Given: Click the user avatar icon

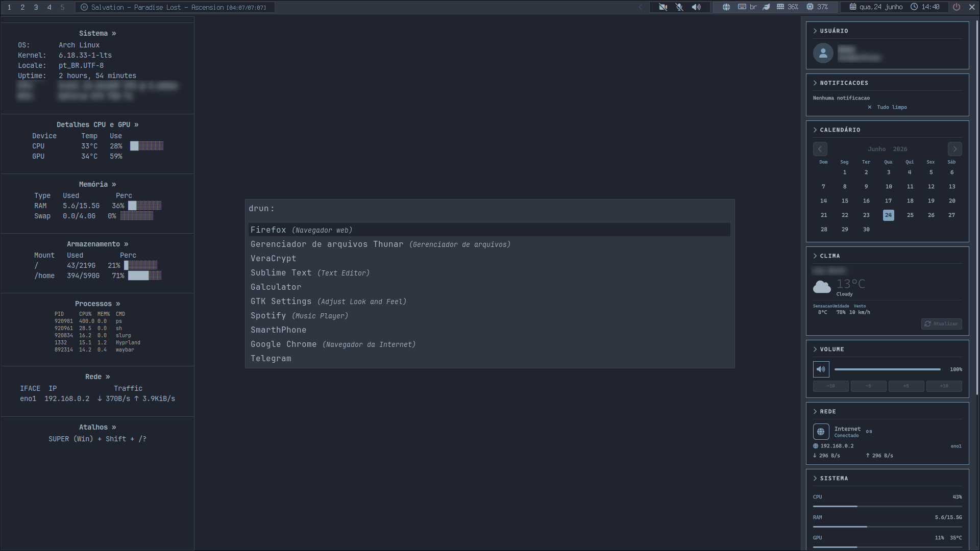Looking at the screenshot, I should [823, 53].
